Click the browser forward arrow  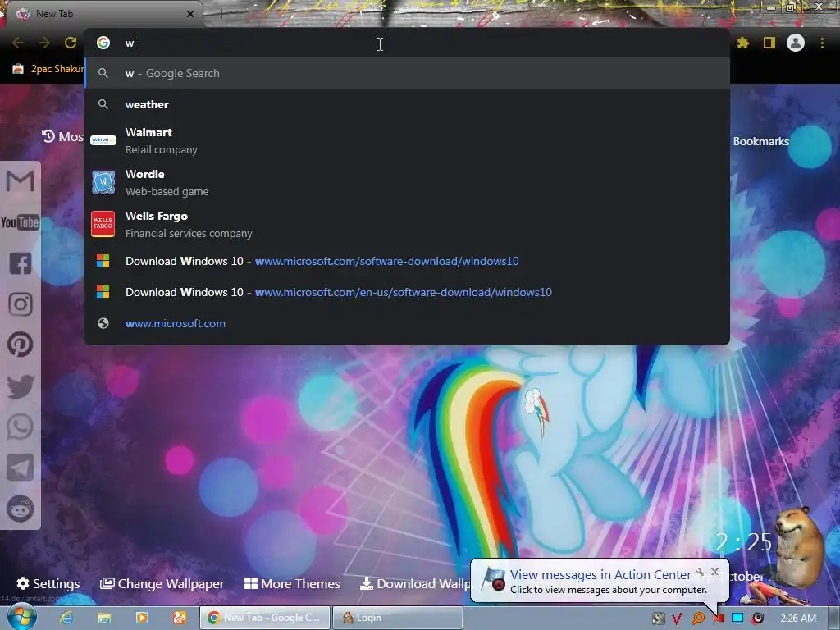pyautogui.click(x=44, y=43)
